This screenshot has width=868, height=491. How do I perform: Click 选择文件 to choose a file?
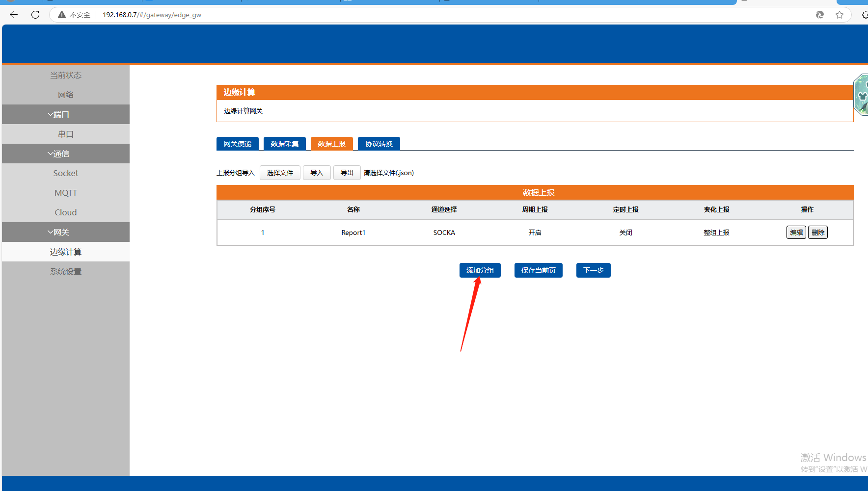pyautogui.click(x=280, y=173)
